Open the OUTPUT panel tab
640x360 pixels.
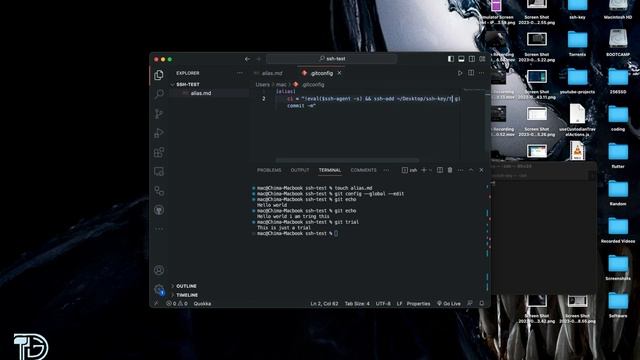click(300, 170)
